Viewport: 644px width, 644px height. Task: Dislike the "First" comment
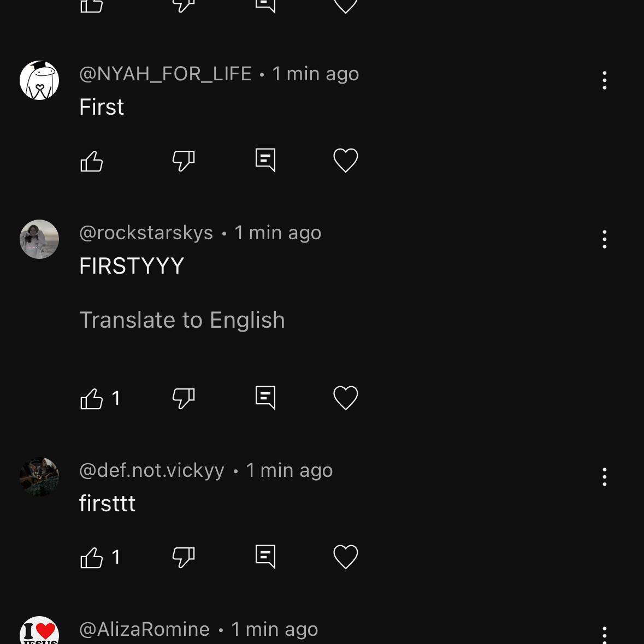pyautogui.click(x=184, y=161)
